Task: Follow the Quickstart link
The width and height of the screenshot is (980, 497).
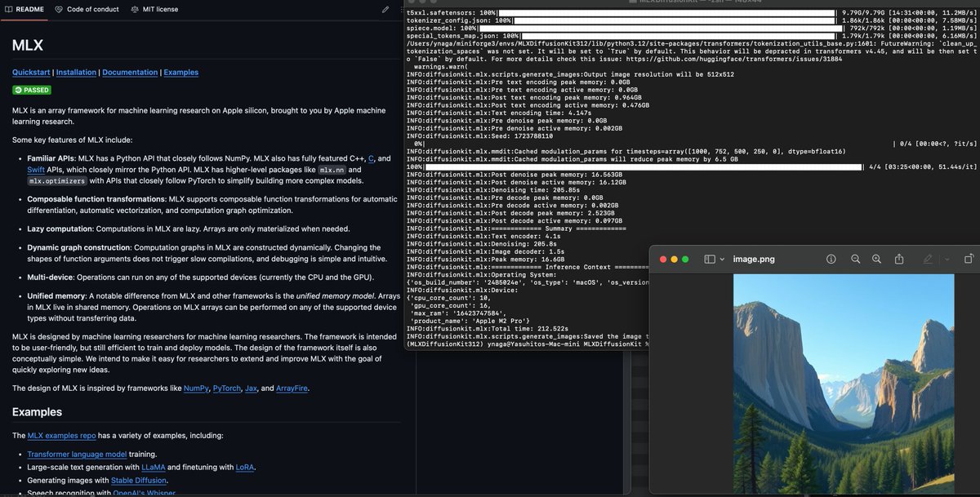Action: click(31, 72)
